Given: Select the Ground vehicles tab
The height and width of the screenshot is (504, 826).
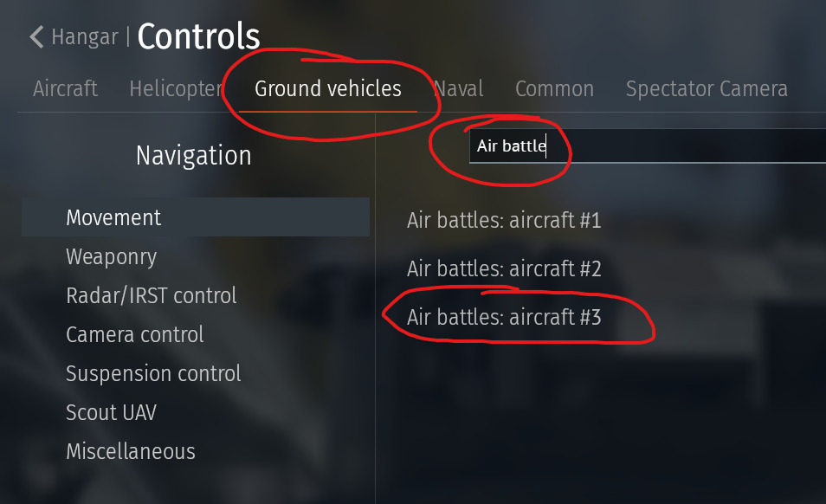Looking at the screenshot, I should click(327, 88).
